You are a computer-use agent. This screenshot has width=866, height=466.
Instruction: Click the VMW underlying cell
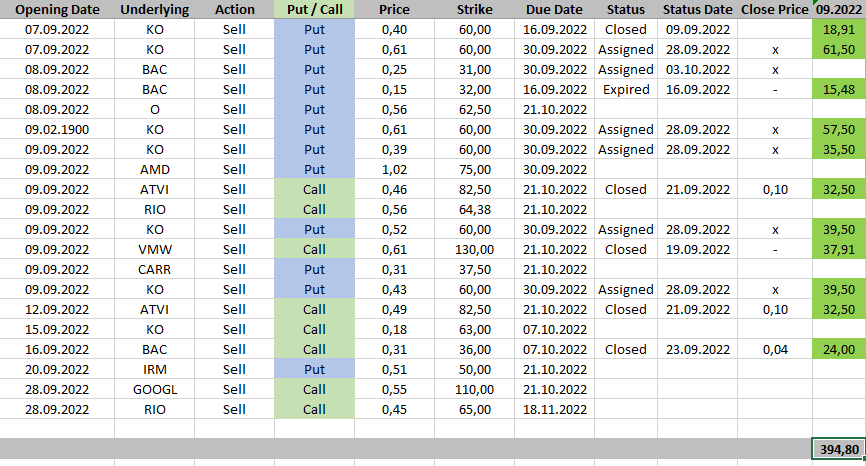tap(154, 250)
